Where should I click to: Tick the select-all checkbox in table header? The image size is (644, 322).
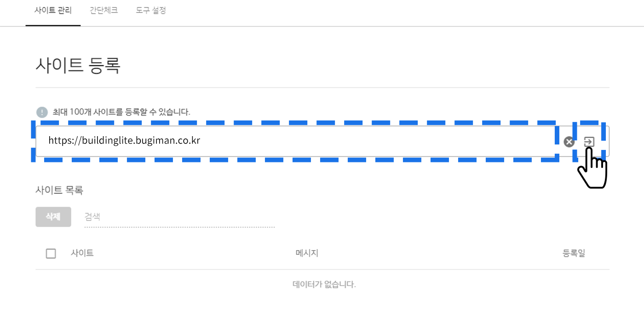click(51, 253)
